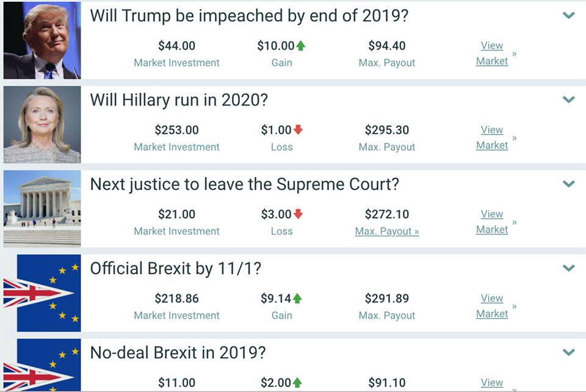Click the Hillary Clinton photo thumbnail
The height and width of the screenshot is (392, 586).
[42, 125]
